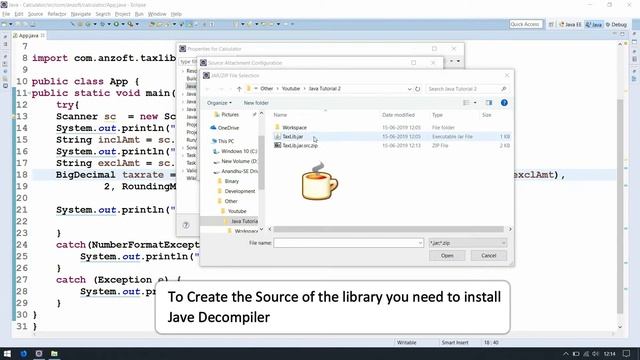Image resolution: width=640 pixels, height=360 pixels.
Task: Switch to the App.java editor tab
Action: coord(28,36)
